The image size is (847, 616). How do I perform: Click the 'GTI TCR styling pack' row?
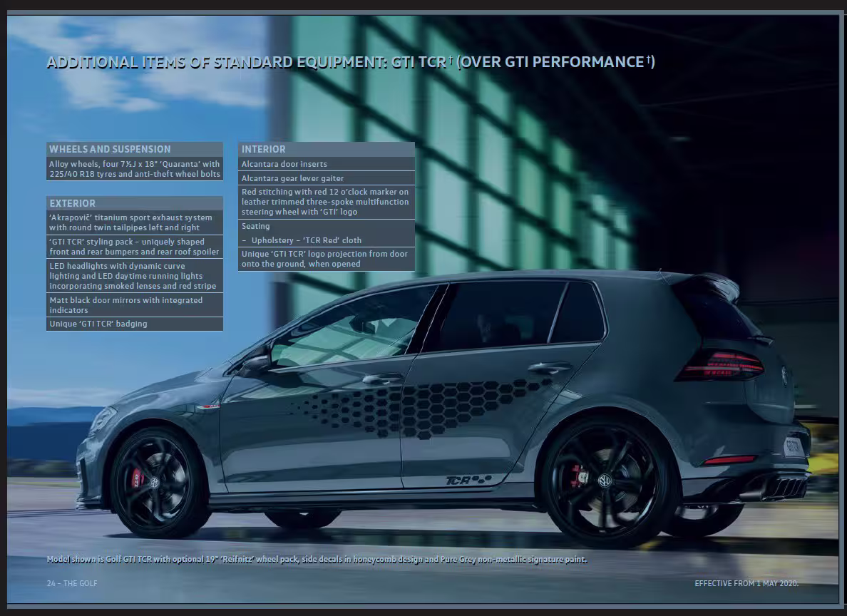[135, 247]
